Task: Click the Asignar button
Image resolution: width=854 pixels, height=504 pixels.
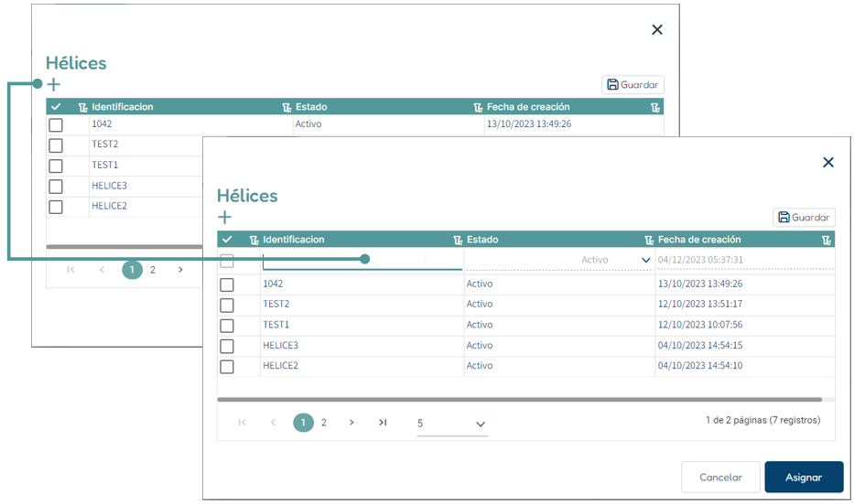Action: tap(804, 477)
